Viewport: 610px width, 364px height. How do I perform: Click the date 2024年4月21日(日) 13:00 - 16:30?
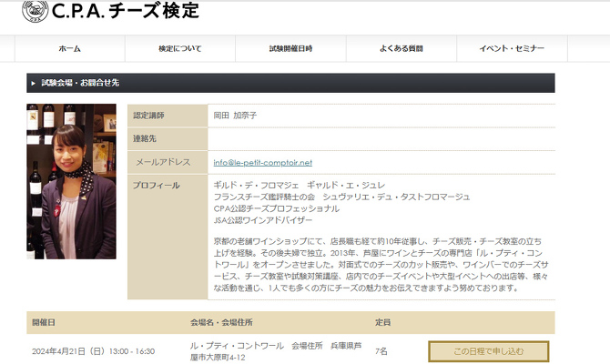94,351
